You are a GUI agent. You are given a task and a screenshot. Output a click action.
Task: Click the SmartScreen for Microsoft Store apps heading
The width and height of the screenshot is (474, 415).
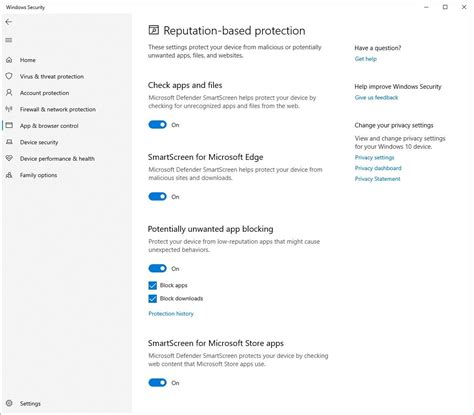pos(216,343)
